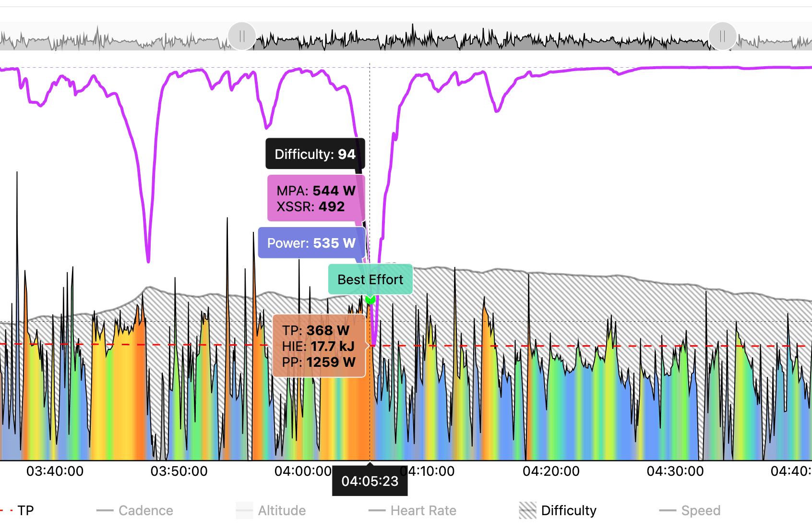This screenshot has height=531, width=812.
Task: Toggle the Heart Rate legend series
Action: tap(412, 510)
